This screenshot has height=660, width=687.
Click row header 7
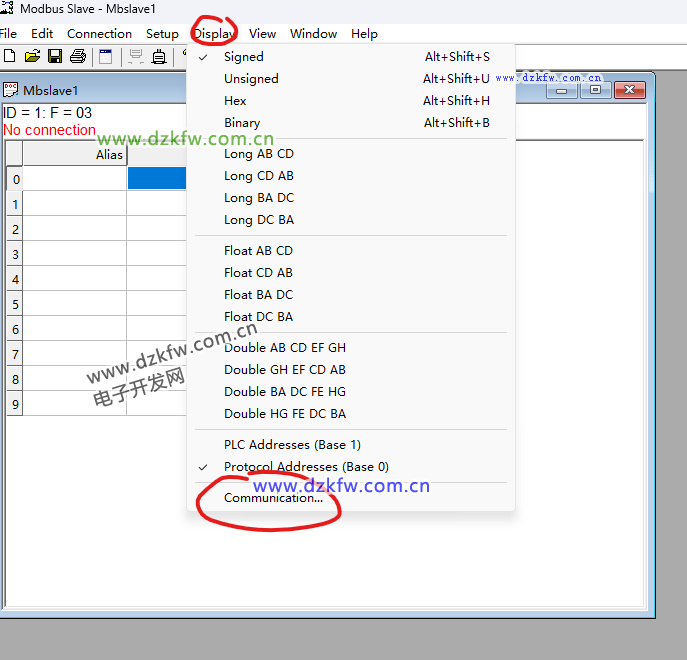tap(15, 354)
